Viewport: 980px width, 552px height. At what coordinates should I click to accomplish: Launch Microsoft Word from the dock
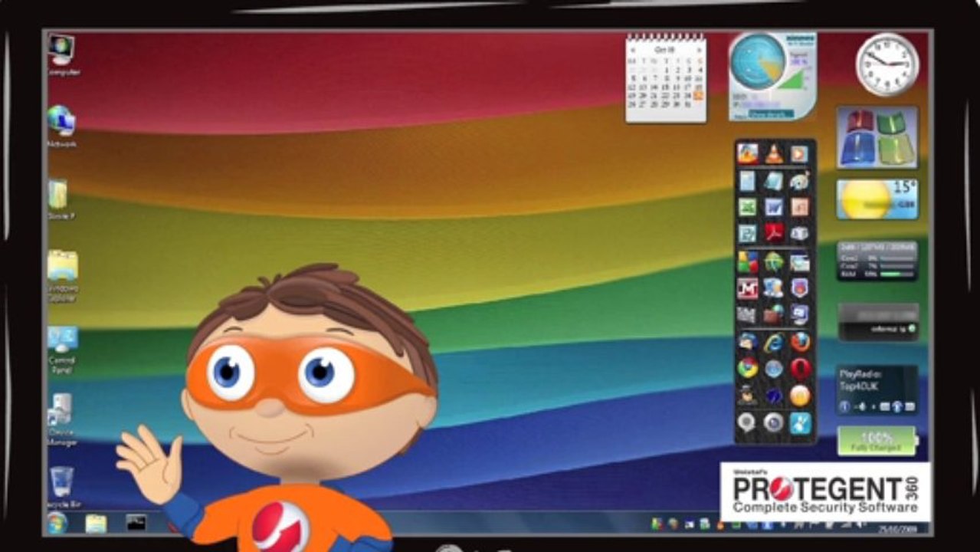point(774,207)
